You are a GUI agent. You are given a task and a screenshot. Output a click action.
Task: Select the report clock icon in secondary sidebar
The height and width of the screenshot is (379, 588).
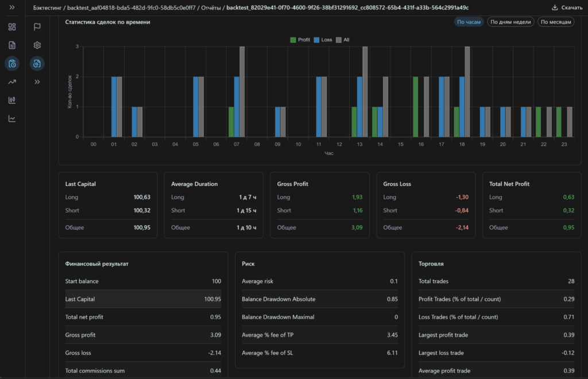pyautogui.click(x=37, y=63)
